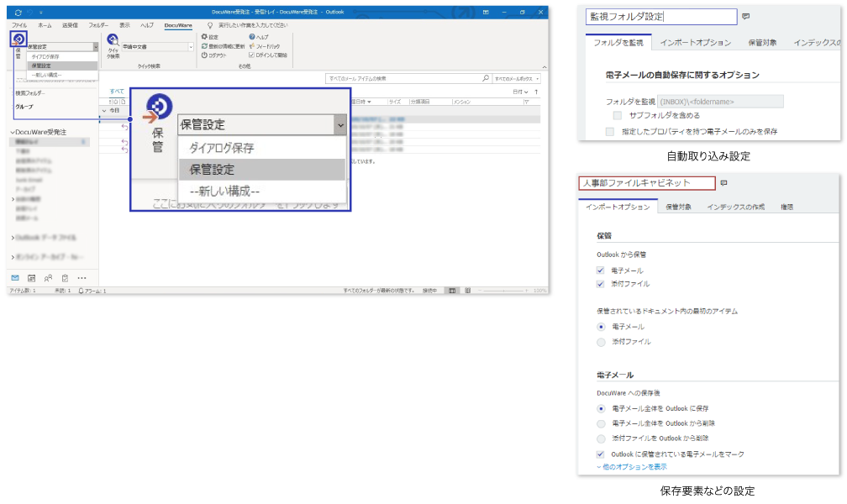Click the クイック検索 quick search icon

[113, 40]
